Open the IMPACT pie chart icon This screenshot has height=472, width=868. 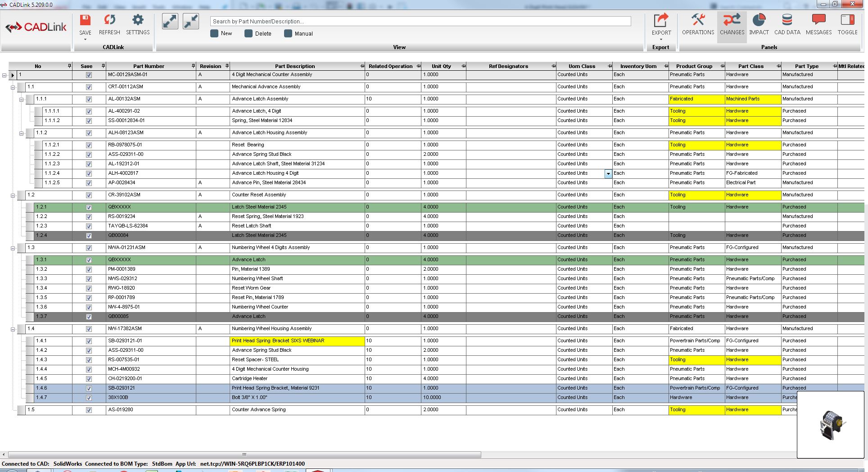[x=759, y=20]
